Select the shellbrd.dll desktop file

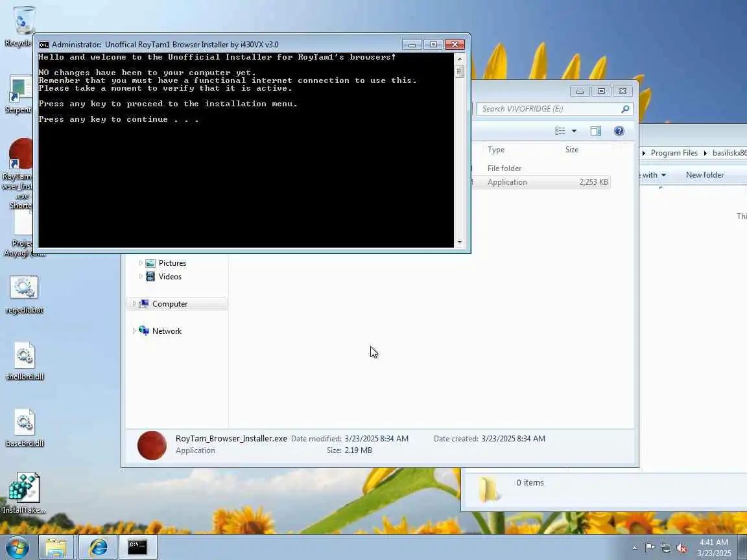(x=24, y=361)
